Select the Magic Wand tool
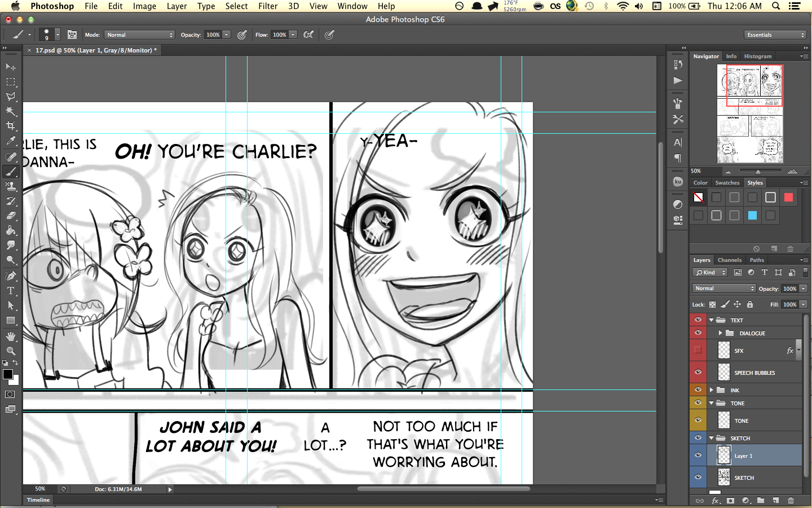This screenshot has width=812, height=508. [x=11, y=111]
